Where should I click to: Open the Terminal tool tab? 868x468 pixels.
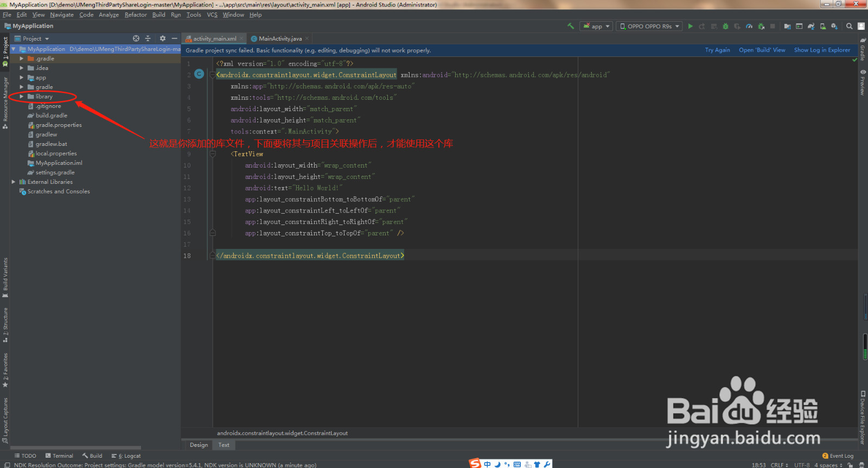pos(59,456)
